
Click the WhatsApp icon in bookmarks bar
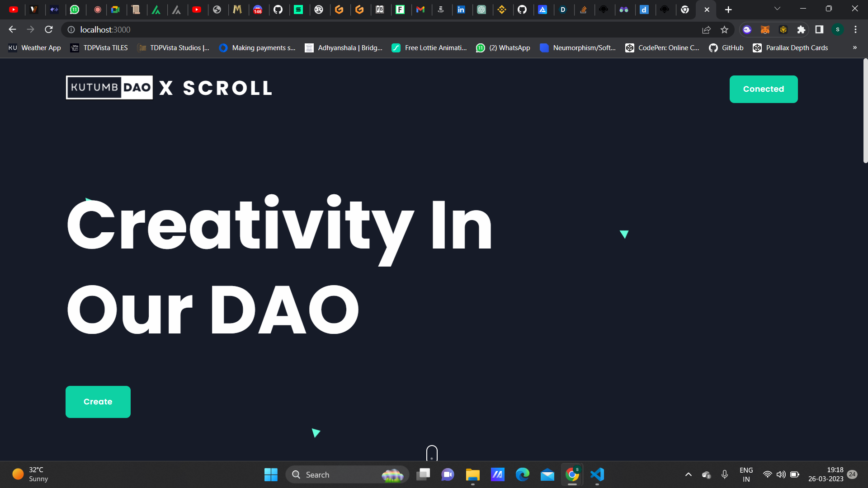[x=481, y=47]
